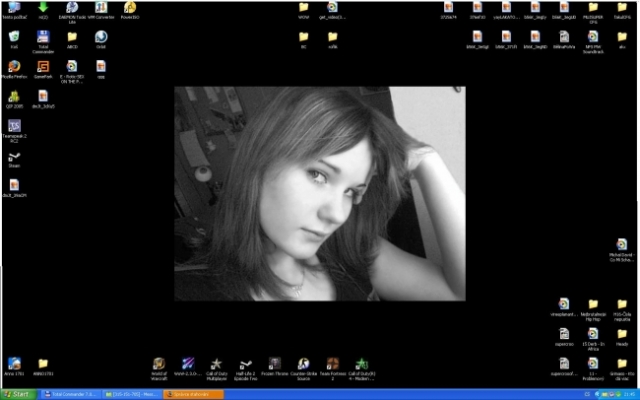Open the aku folder icon
Viewport: 640px width, 400px height.
[622, 40]
